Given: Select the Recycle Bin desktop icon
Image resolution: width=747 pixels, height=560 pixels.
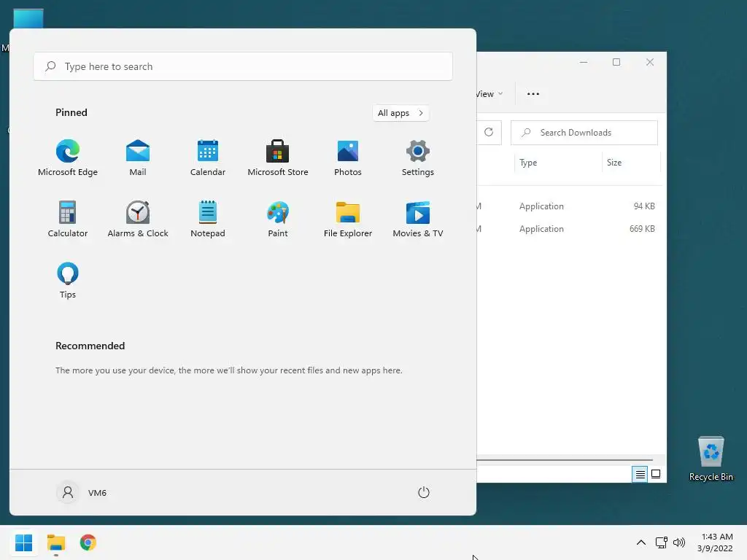Looking at the screenshot, I should coord(711,459).
